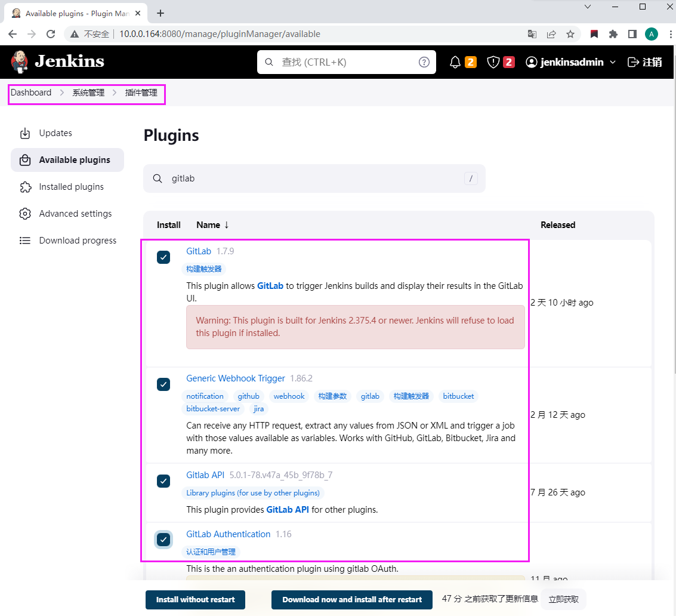Click the 认证和用户管理 tag label

pyautogui.click(x=211, y=552)
